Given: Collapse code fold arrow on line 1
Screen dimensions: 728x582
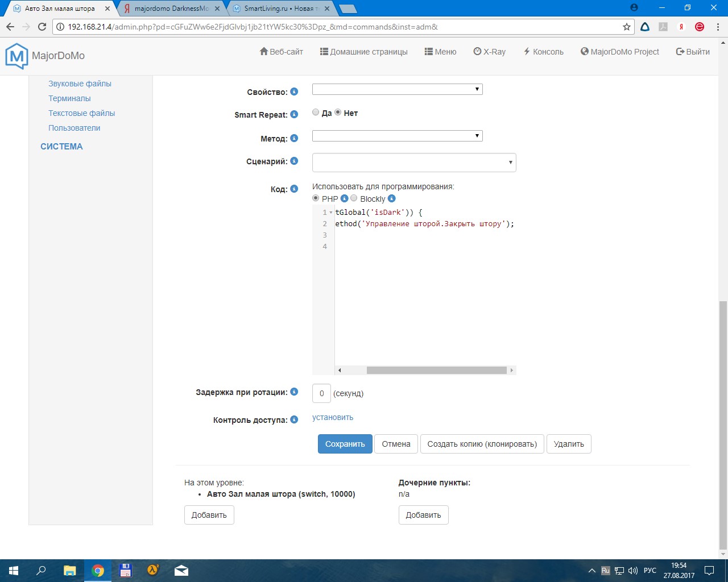Looking at the screenshot, I should click(331, 213).
